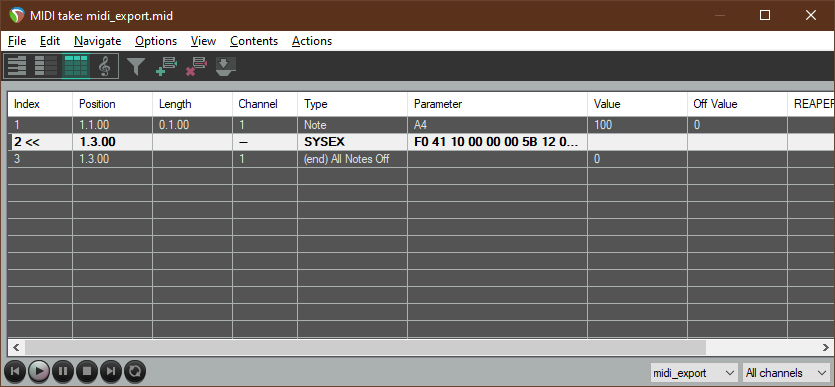Switch to musical notation view
This screenshot has width=835, height=387.
click(105, 66)
